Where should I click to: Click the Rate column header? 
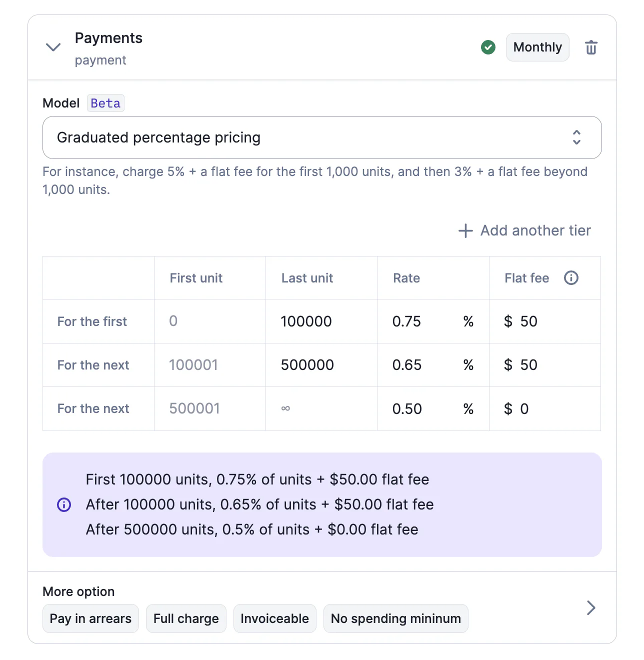406,278
